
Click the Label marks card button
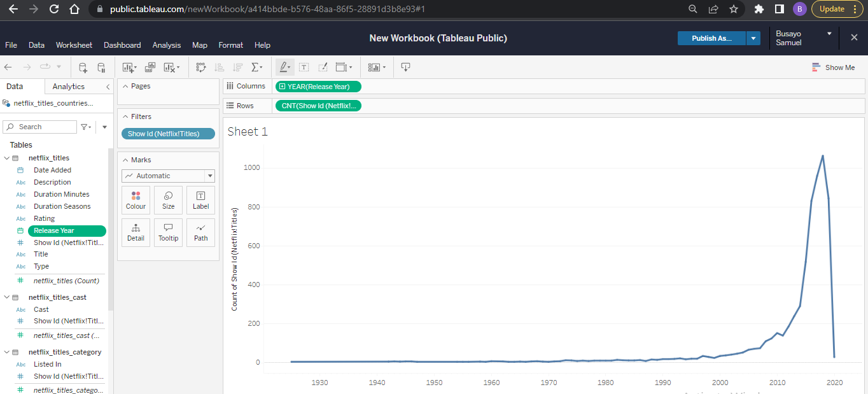click(x=200, y=200)
